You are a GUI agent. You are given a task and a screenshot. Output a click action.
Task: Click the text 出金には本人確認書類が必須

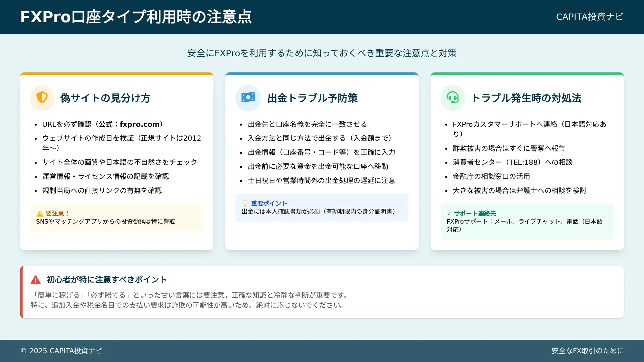click(319, 211)
